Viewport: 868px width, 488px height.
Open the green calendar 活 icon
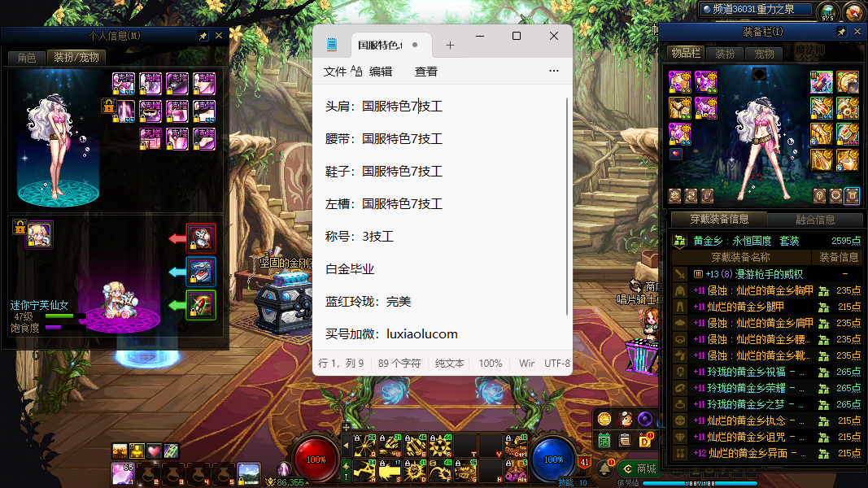coord(604,440)
